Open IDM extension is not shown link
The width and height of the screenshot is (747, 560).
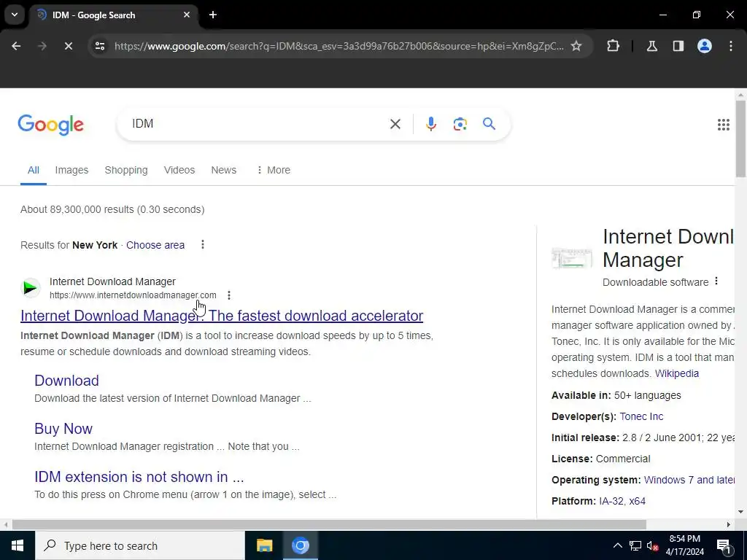pos(139,477)
